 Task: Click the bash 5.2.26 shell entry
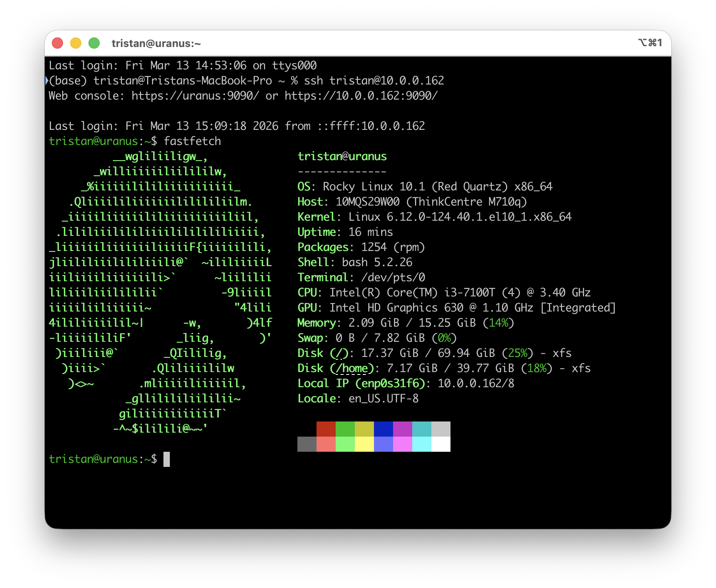click(x=377, y=262)
